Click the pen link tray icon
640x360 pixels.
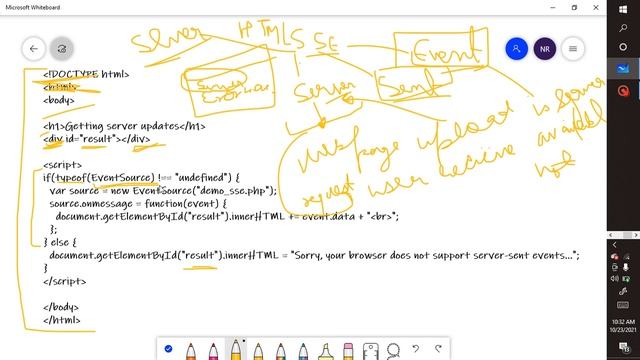(x=622, y=291)
